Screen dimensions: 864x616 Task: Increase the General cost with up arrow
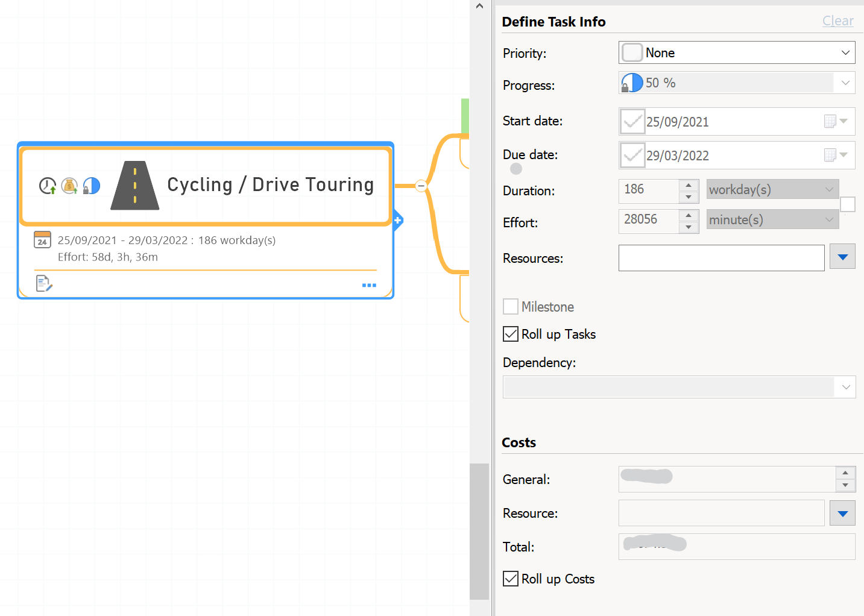(845, 473)
